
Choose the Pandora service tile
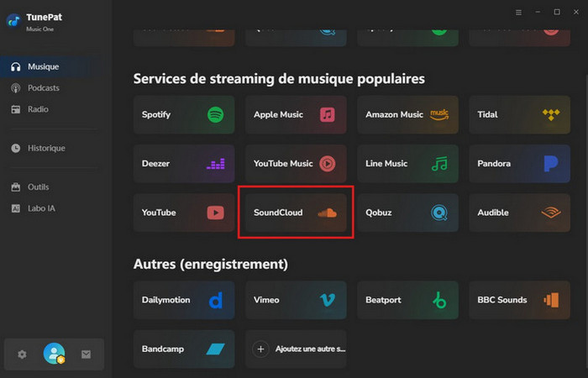[x=519, y=164]
